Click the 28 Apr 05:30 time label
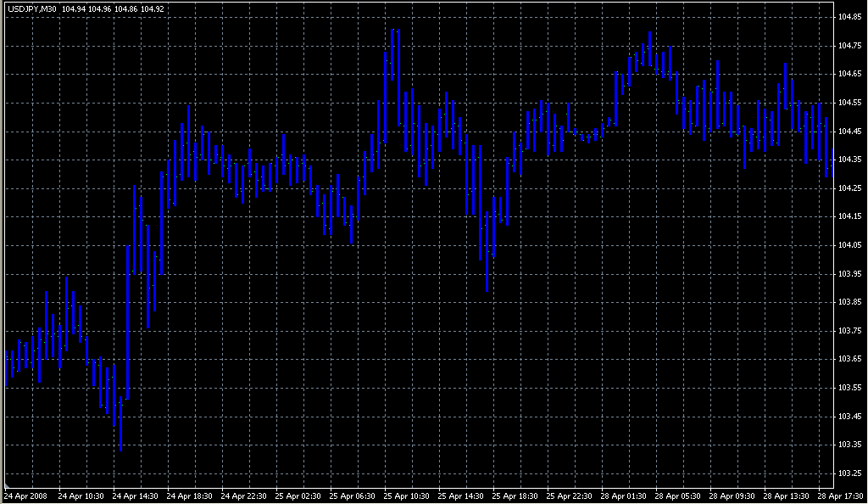 pos(677,496)
